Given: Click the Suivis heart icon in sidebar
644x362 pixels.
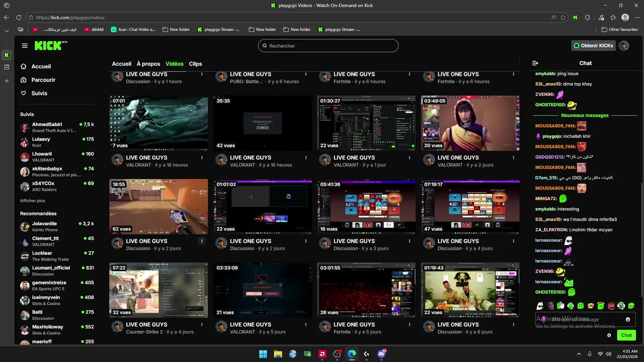Looking at the screenshot, I should pos(23,93).
